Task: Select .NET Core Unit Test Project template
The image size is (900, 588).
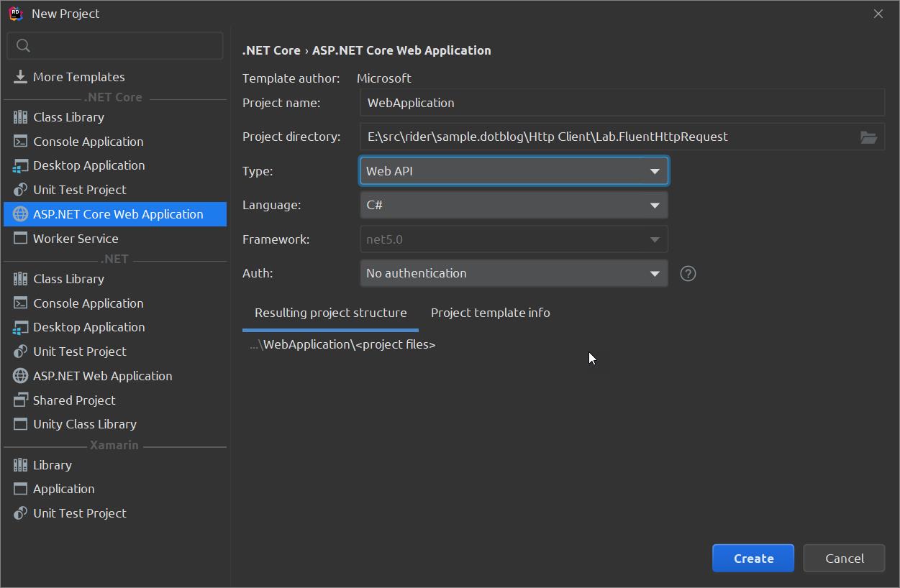Action: point(115,190)
